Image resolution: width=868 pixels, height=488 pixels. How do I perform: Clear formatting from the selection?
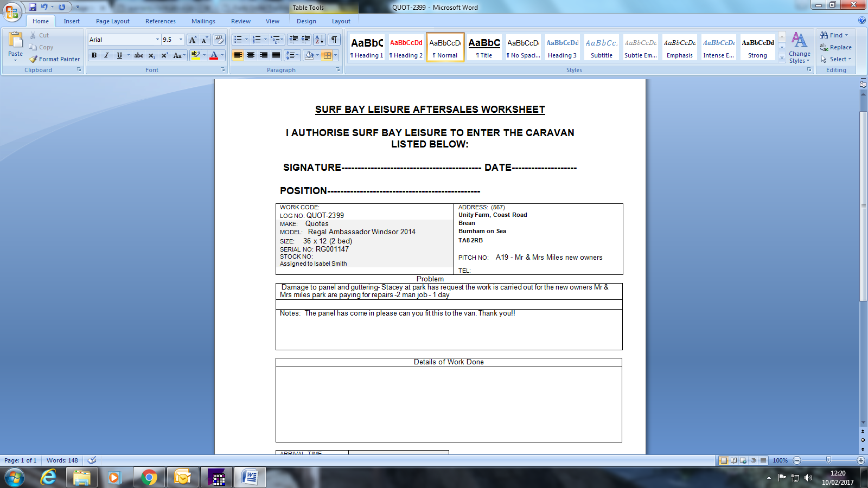(219, 40)
